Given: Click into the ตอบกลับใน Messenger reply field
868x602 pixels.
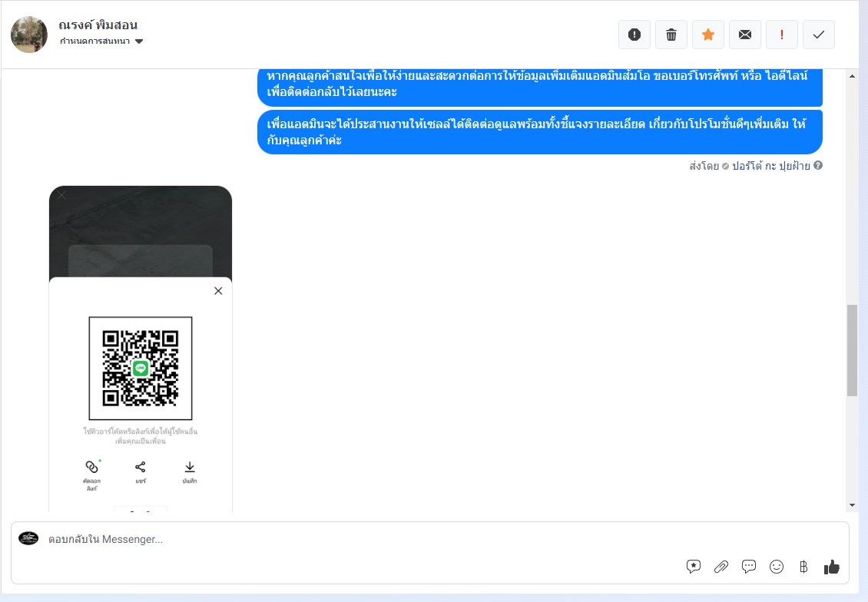Looking at the screenshot, I should pyautogui.click(x=430, y=540).
